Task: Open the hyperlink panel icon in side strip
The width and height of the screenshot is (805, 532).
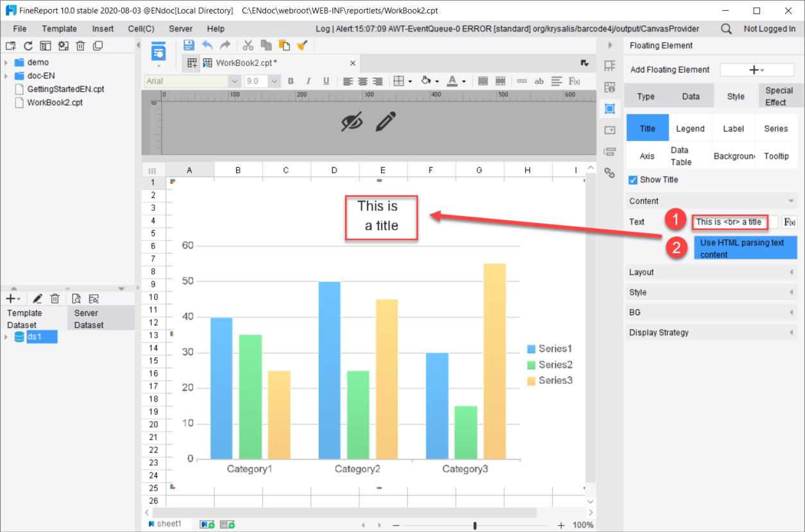Action: point(610,172)
